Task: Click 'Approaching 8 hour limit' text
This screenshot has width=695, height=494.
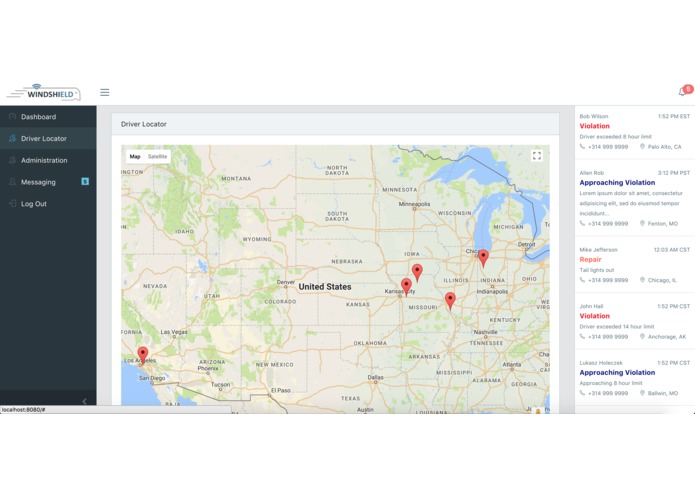Action: 611,383
